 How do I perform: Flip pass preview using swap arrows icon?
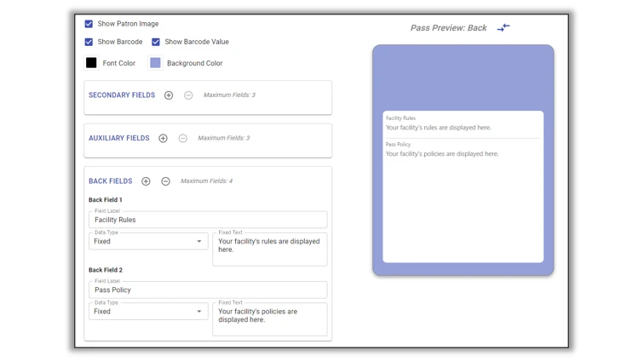[x=503, y=28]
